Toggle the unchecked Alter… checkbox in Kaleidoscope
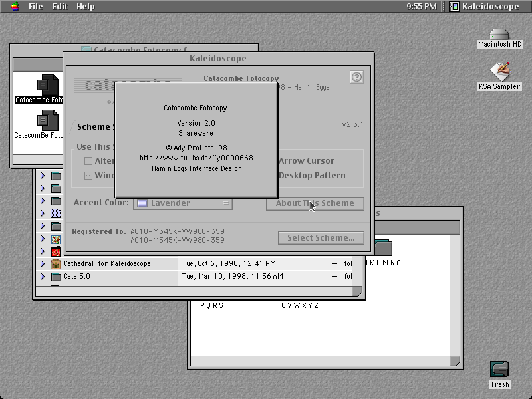 tap(88, 161)
